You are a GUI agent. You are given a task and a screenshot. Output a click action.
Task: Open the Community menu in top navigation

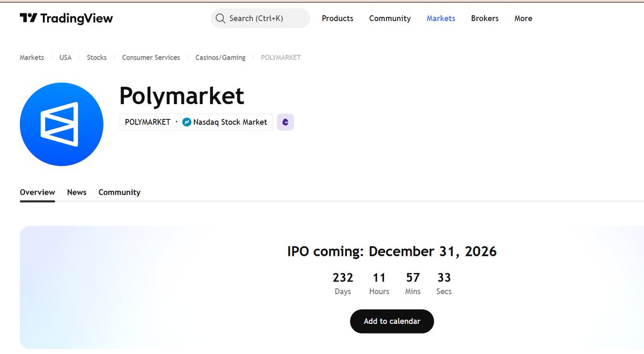click(x=390, y=18)
